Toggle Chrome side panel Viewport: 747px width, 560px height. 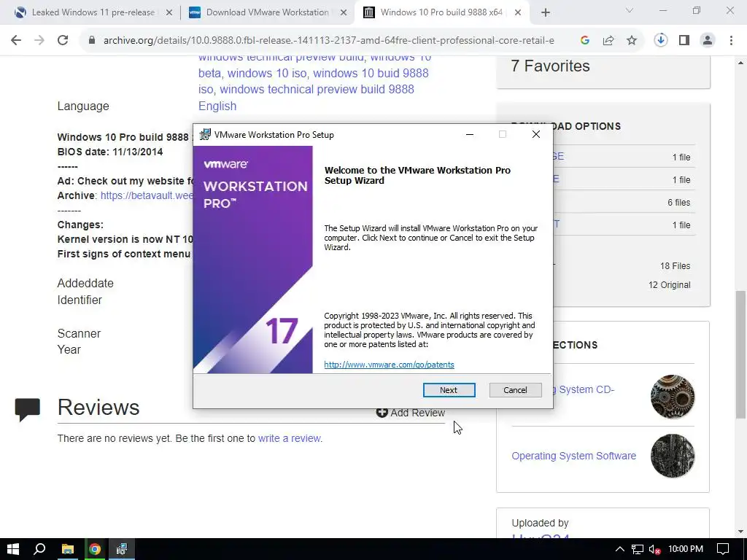(x=684, y=41)
